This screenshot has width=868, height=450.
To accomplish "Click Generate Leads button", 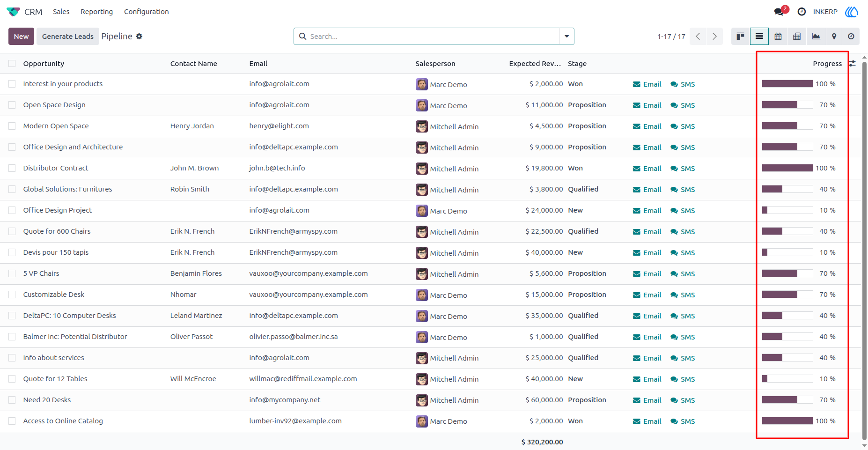I will coord(68,37).
